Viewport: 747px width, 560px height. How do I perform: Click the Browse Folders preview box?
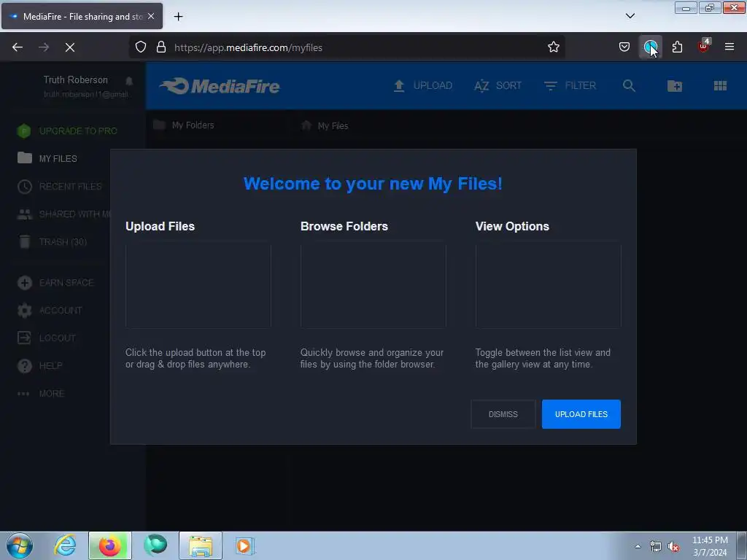tap(373, 286)
